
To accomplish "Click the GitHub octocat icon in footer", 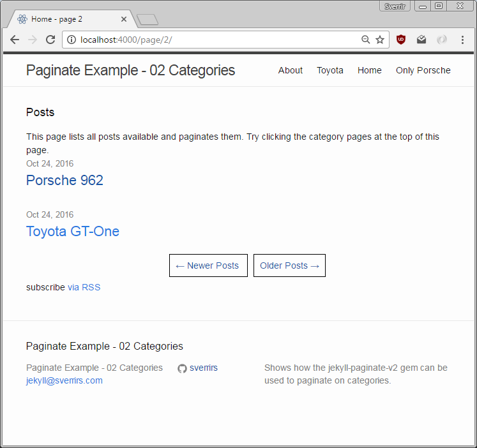I will [182, 368].
